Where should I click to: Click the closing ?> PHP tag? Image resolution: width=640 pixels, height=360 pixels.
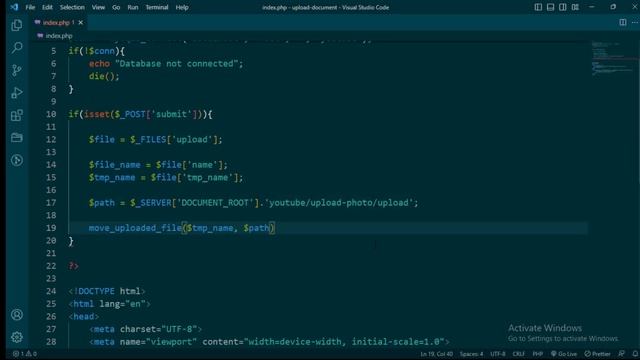coord(73,266)
